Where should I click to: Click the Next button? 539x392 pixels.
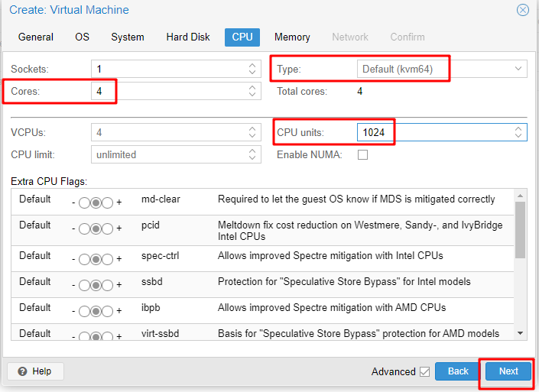[508, 371]
